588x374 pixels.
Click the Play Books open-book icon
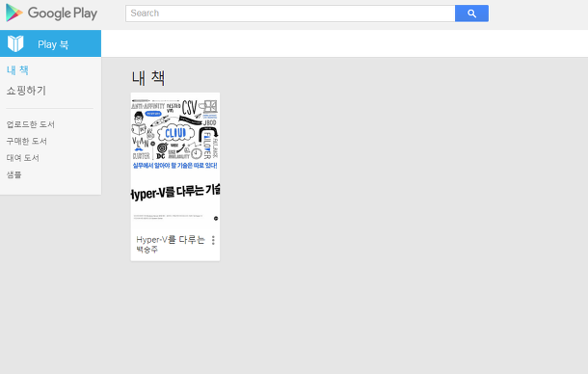15,44
